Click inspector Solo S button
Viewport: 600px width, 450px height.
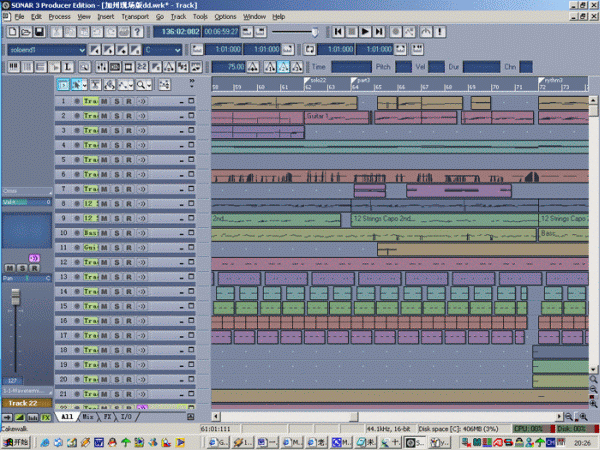[x=22, y=268]
